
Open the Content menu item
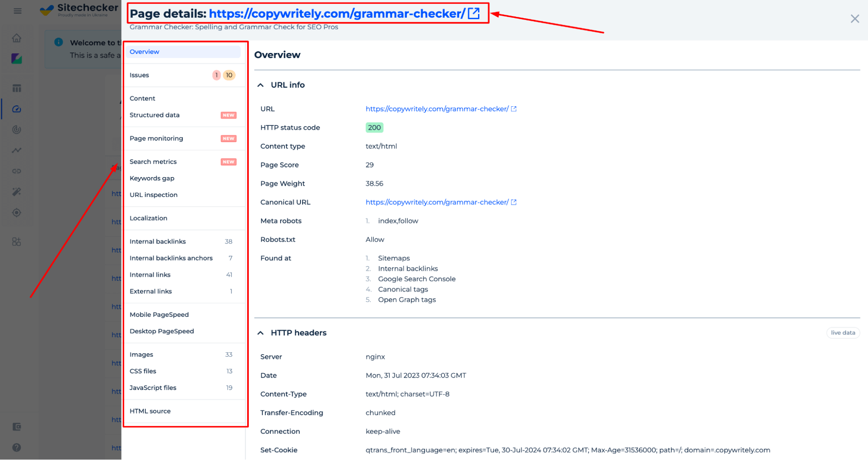pyautogui.click(x=183, y=99)
